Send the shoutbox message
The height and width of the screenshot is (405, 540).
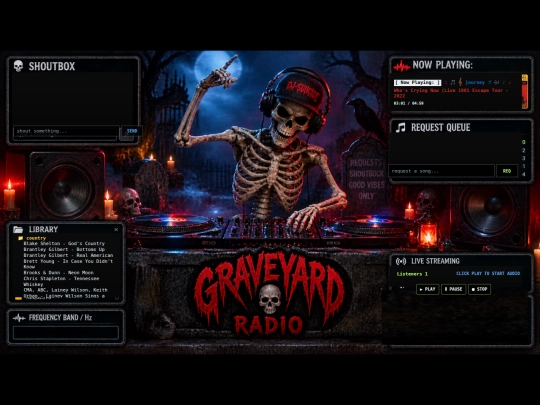132,131
